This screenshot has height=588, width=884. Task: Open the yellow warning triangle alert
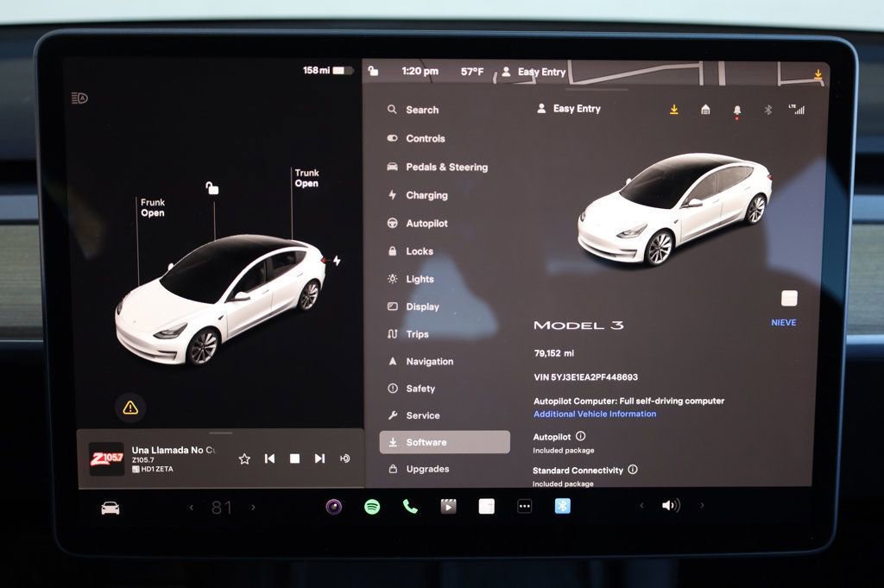(x=130, y=407)
